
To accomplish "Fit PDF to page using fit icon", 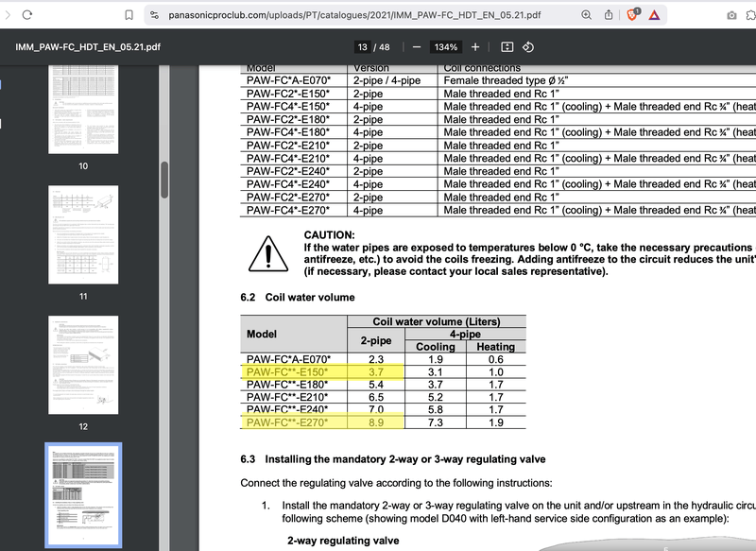I will point(507,46).
